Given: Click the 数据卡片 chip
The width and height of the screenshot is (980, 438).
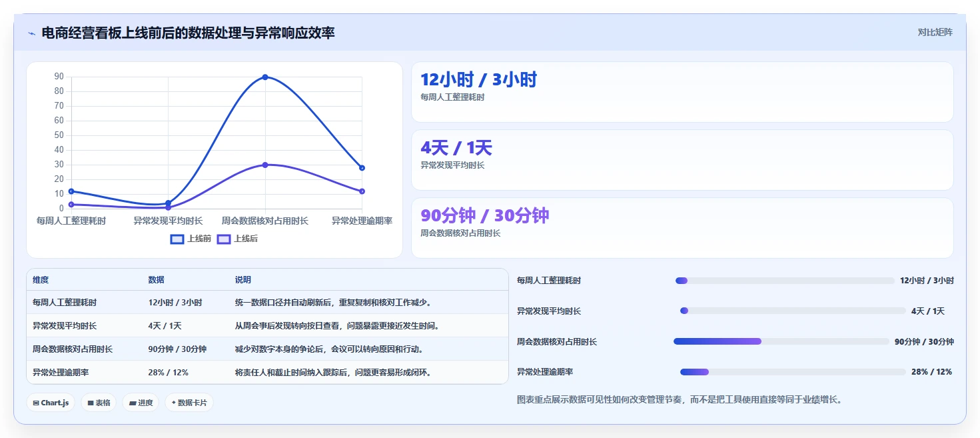Looking at the screenshot, I should (189, 403).
